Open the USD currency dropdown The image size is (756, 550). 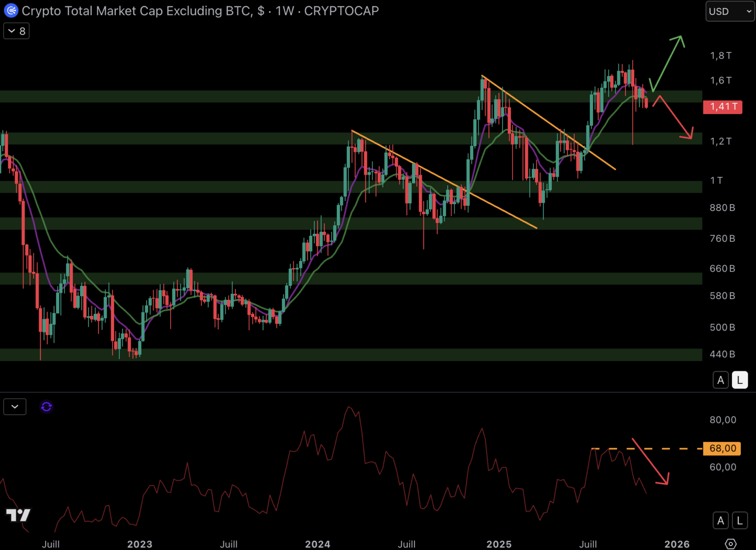tap(730, 11)
